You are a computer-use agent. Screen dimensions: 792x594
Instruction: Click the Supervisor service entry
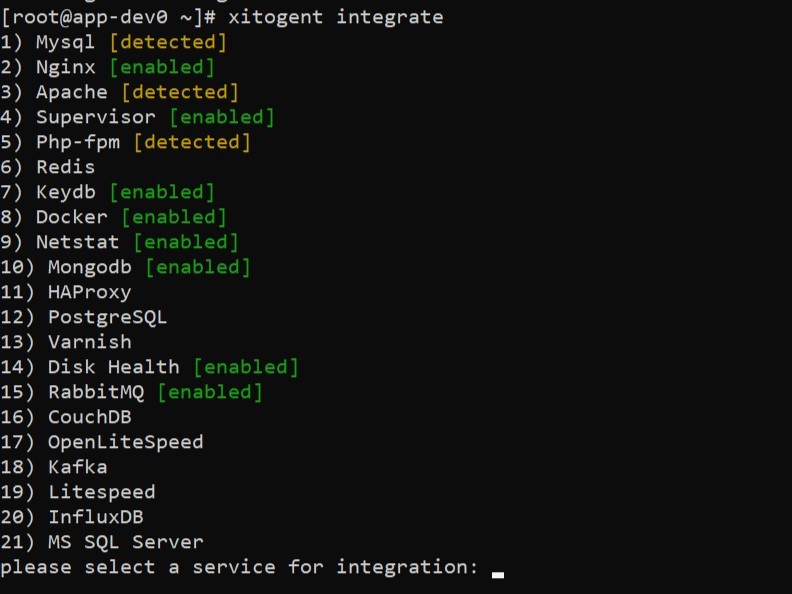96,117
